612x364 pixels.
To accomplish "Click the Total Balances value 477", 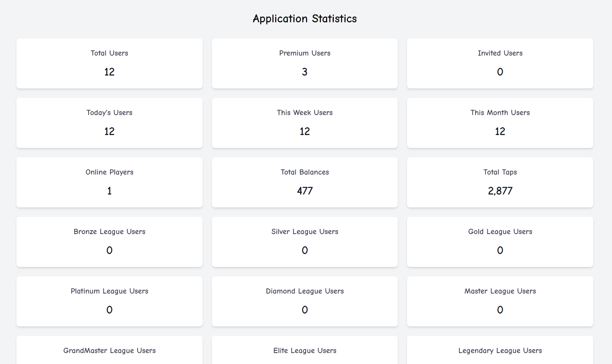I will click(x=305, y=191).
